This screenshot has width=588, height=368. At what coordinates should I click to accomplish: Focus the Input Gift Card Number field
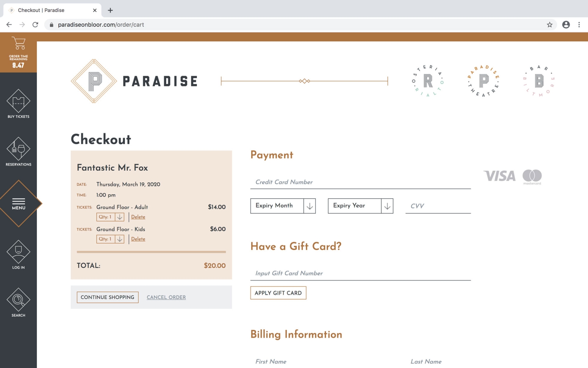click(x=361, y=273)
